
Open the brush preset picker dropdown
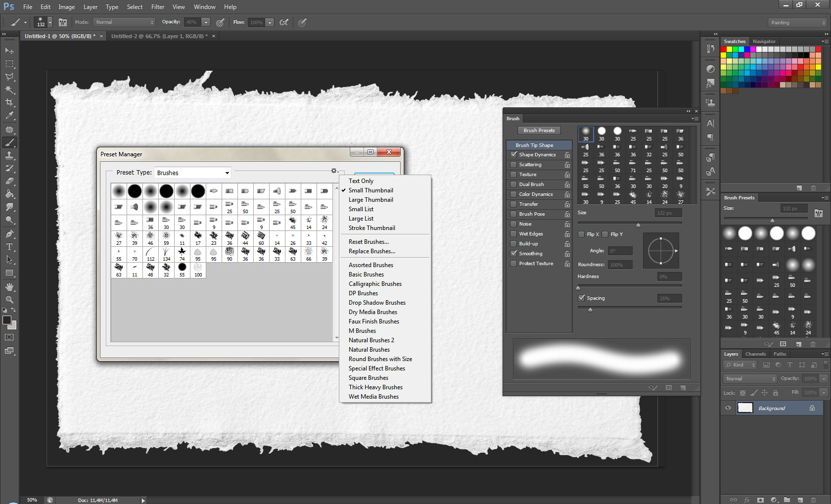point(50,22)
